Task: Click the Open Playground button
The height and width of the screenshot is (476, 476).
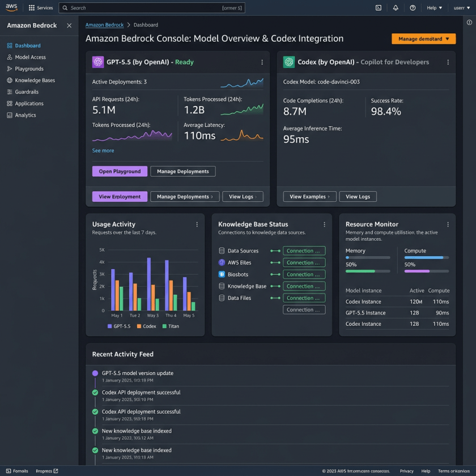Action: click(x=120, y=172)
